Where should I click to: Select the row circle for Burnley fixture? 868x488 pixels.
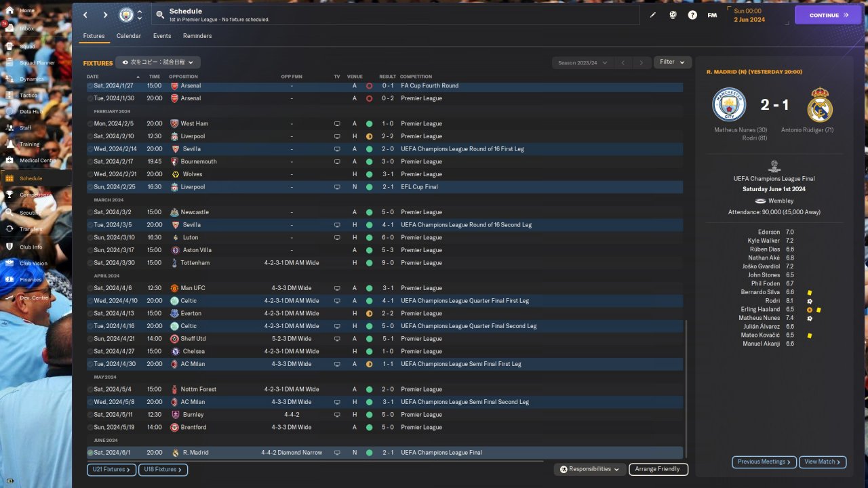tap(90, 415)
